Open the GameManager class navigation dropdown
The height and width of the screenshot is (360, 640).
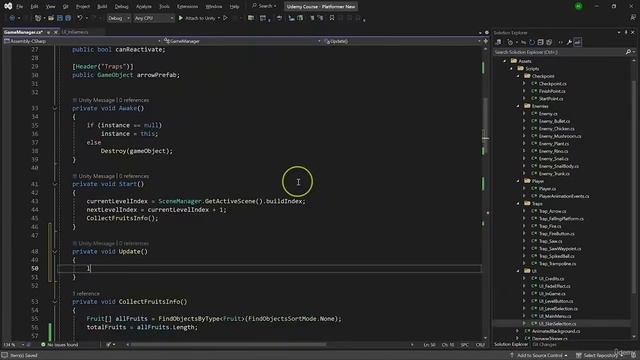[x=241, y=41]
